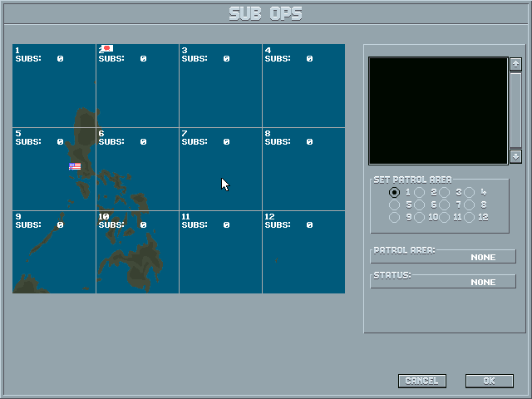
Task: Select map sector 3 on the grid
Action: pyautogui.click(x=220, y=86)
